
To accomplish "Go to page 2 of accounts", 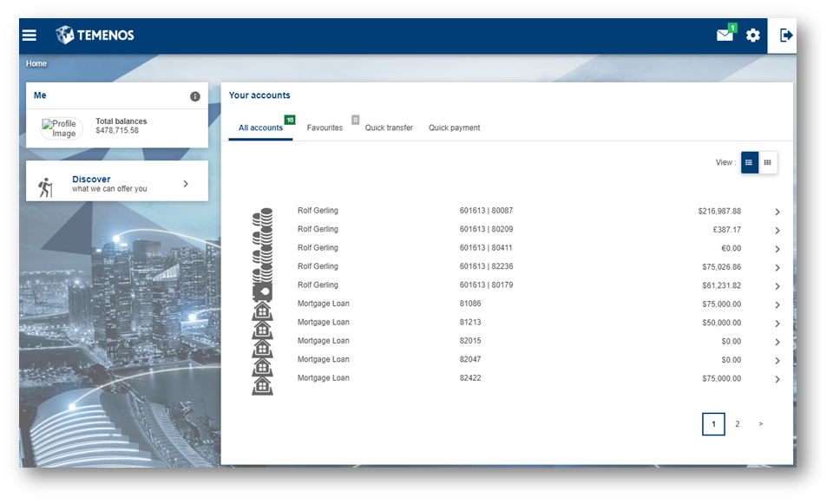I will (x=738, y=424).
